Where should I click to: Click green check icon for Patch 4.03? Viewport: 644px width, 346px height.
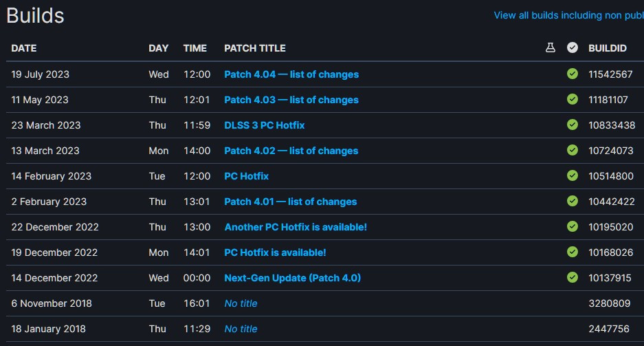pyautogui.click(x=572, y=99)
